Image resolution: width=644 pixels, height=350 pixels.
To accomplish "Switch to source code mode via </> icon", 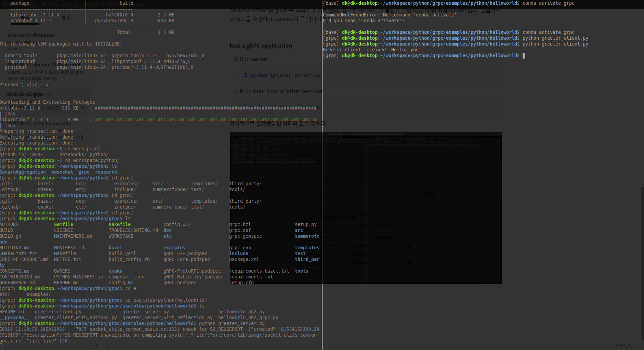I will [x=107, y=346].
